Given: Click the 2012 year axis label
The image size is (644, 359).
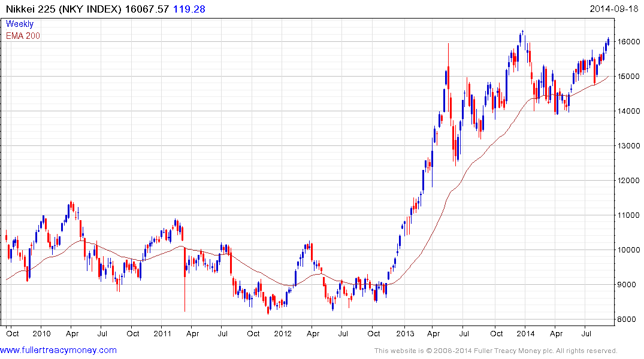Looking at the screenshot, I should (x=283, y=333).
